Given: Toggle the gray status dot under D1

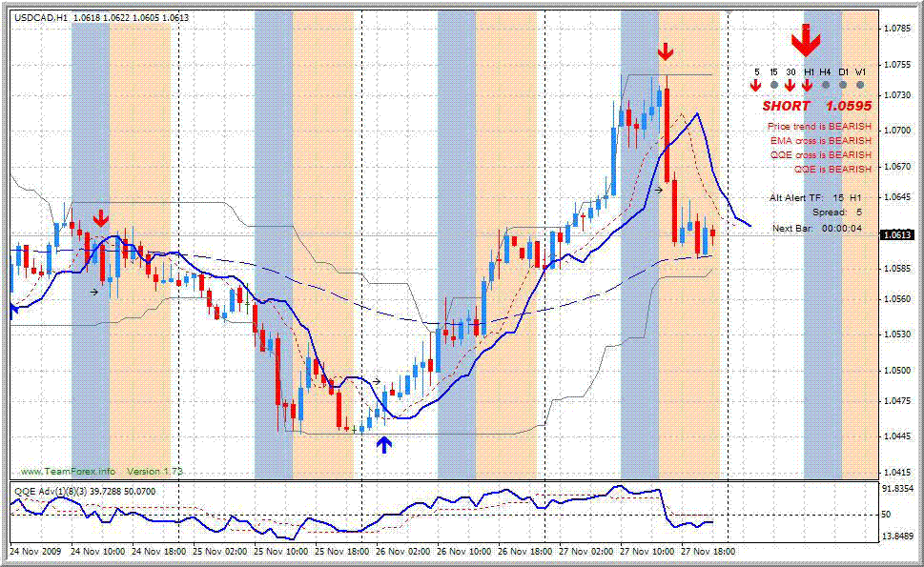Looking at the screenshot, I should pos(843,85).
